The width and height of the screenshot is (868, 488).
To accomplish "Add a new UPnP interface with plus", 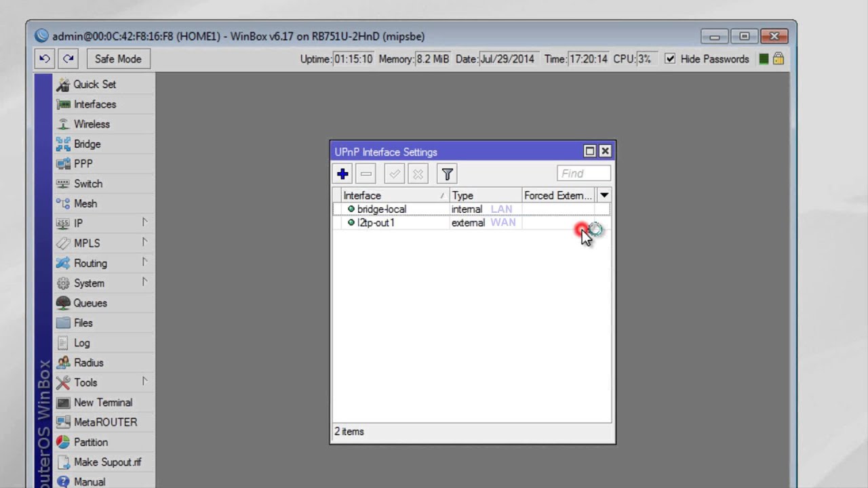I will pyautogui.click(x=342, y=174).
